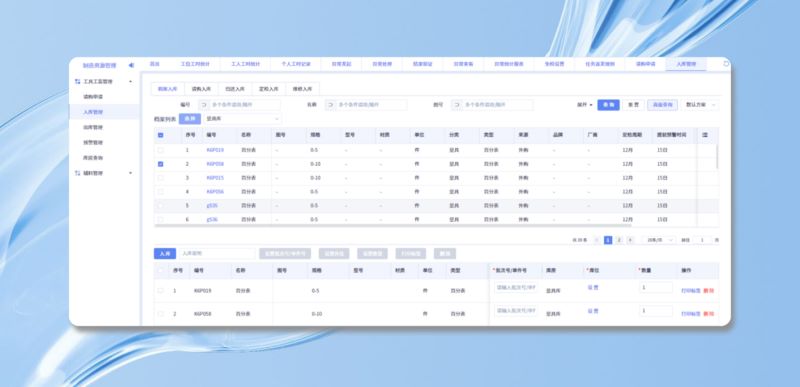Screen dimensions: 800x387
Task: Click the refresh icon at top-right of tab bar
Action: [x=726, y=64]
